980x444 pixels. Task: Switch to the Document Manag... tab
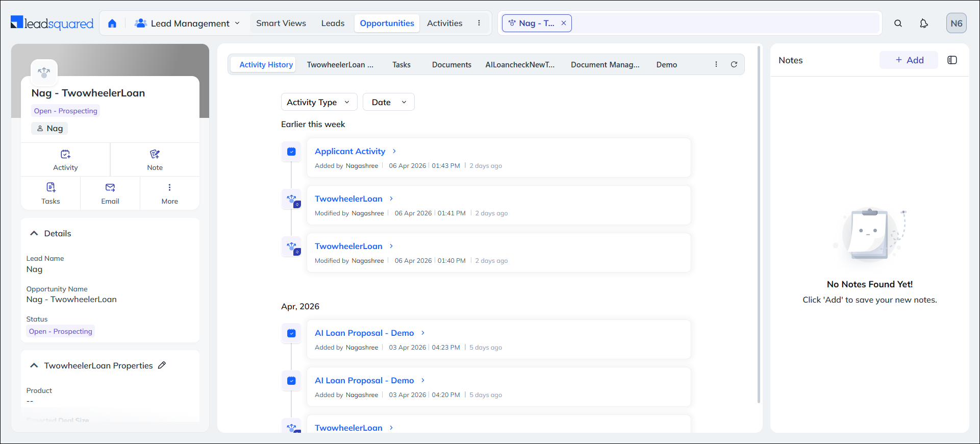[605, 65]
